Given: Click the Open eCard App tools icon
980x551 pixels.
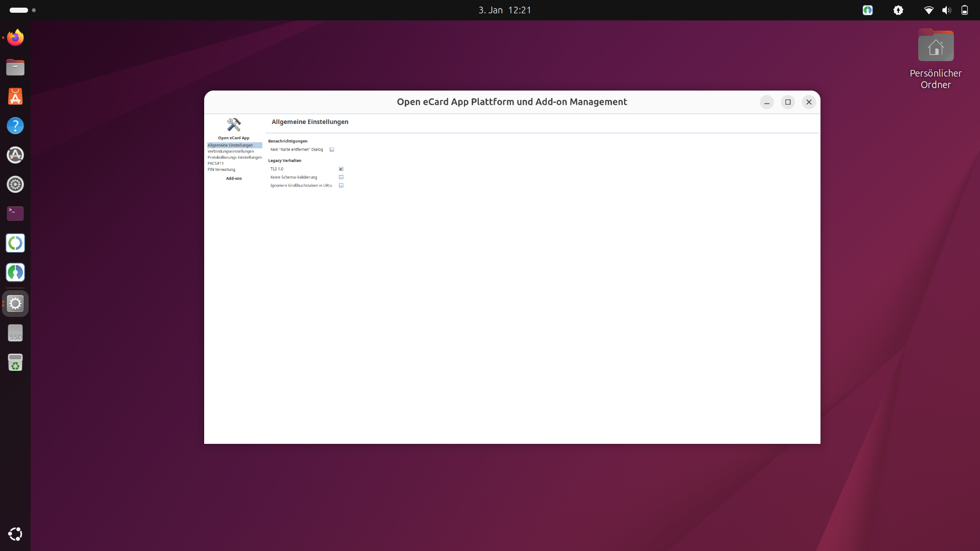Looking at the screenshot, I should 234,124.
